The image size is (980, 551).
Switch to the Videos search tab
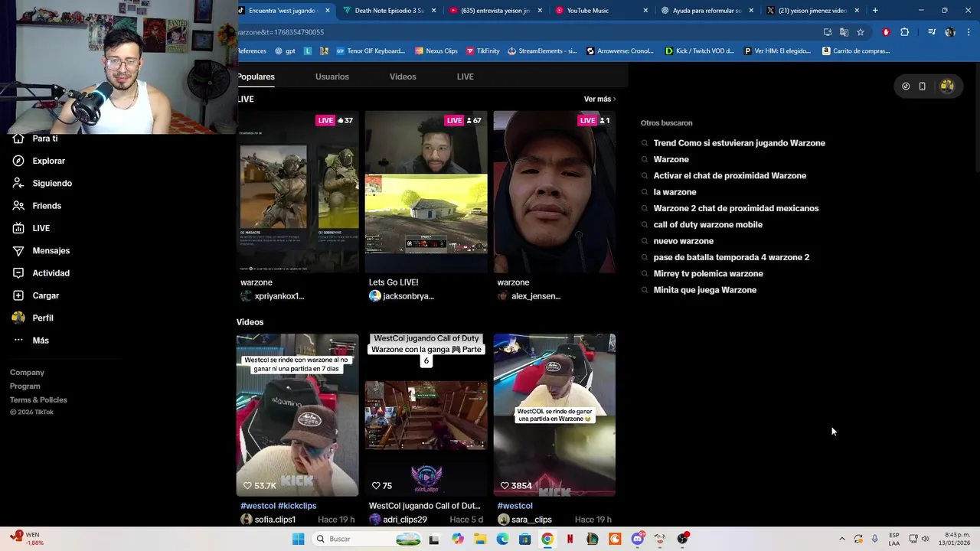coord(403,77)
